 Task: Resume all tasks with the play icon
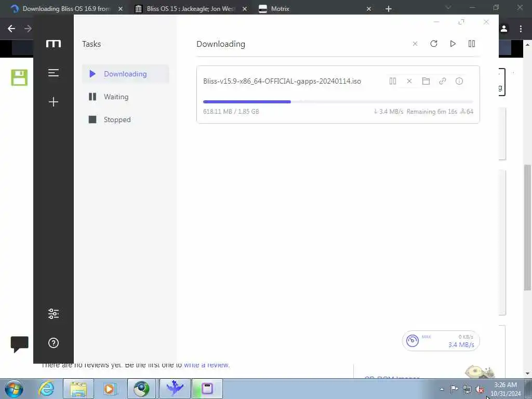[x=453, y=44]
